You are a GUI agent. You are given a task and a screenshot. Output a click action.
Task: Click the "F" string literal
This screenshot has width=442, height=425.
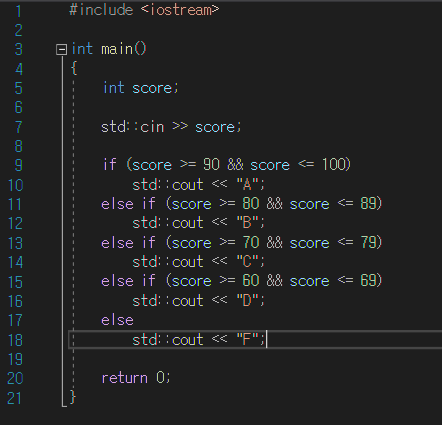coord(247,340)
